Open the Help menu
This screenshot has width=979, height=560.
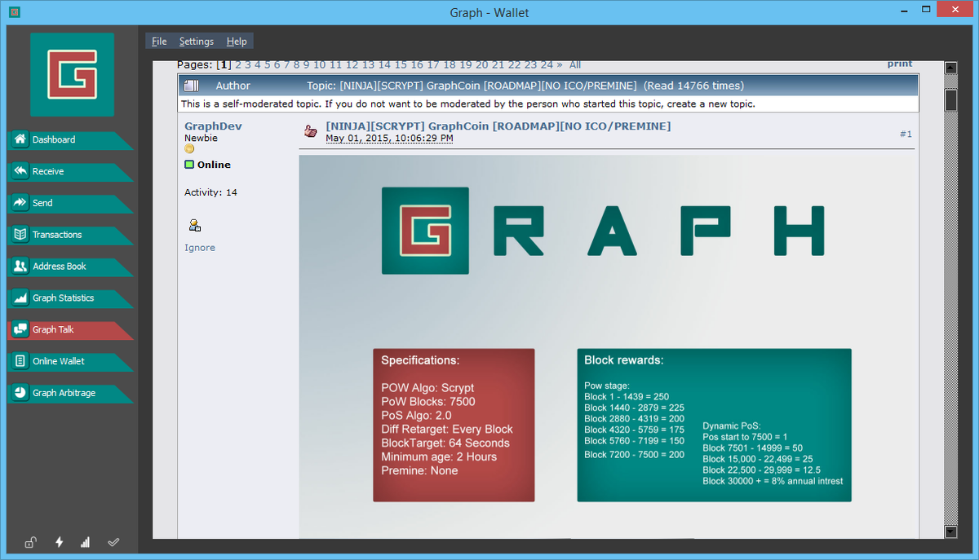[x=237, y=42]
